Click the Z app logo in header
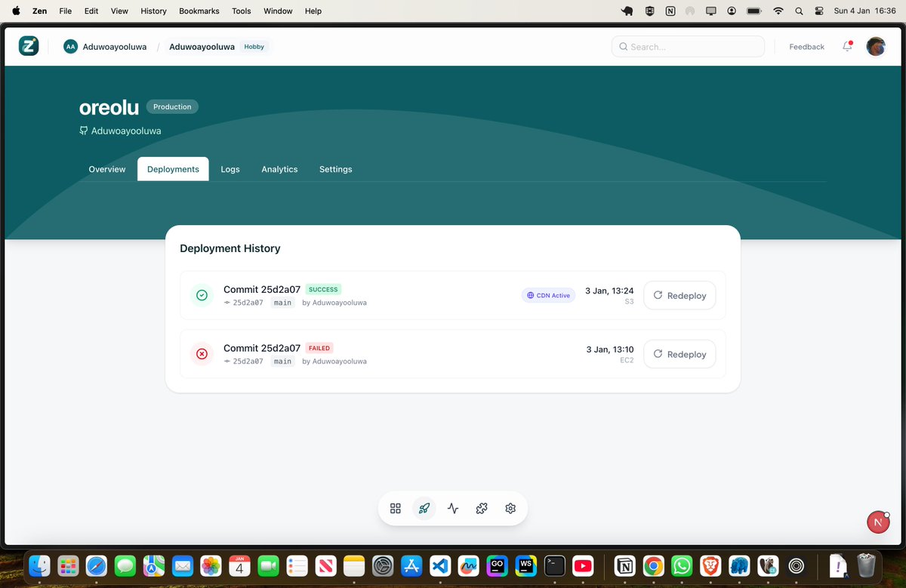The height and width of the screenshot is (588, 906). (x=29, y=46)
